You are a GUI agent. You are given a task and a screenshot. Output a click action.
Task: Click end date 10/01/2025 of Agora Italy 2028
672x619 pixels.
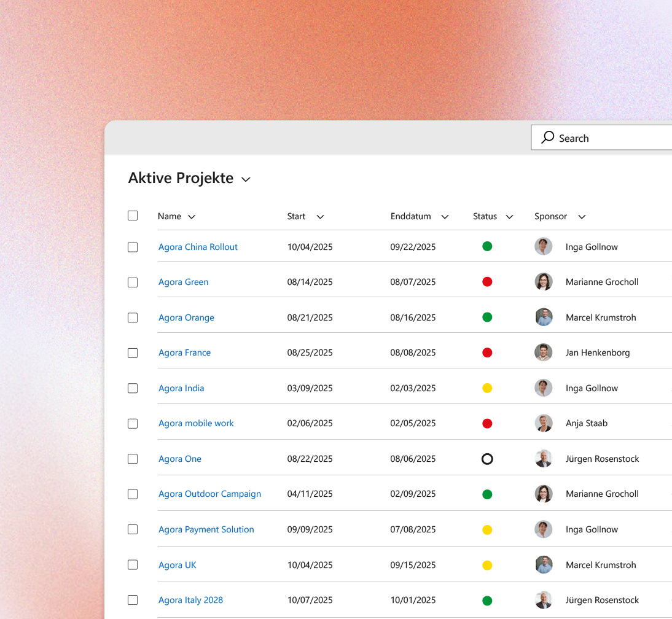coord(413,600)
